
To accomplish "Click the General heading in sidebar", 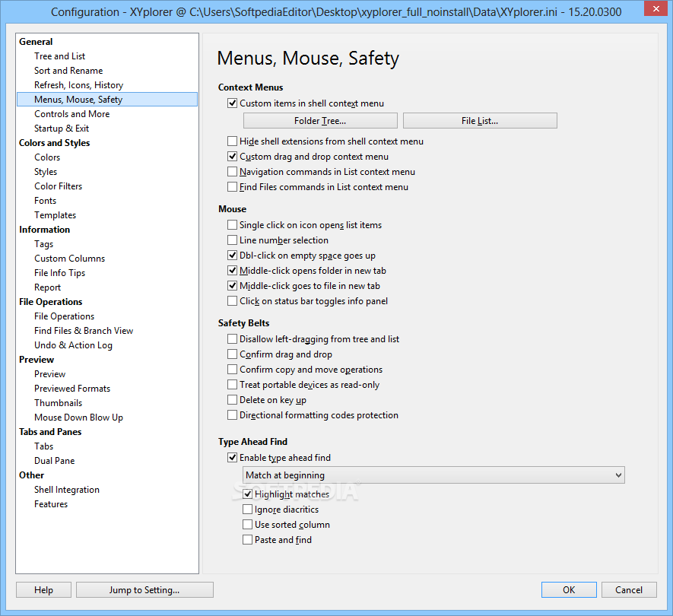I will (36, 42).
